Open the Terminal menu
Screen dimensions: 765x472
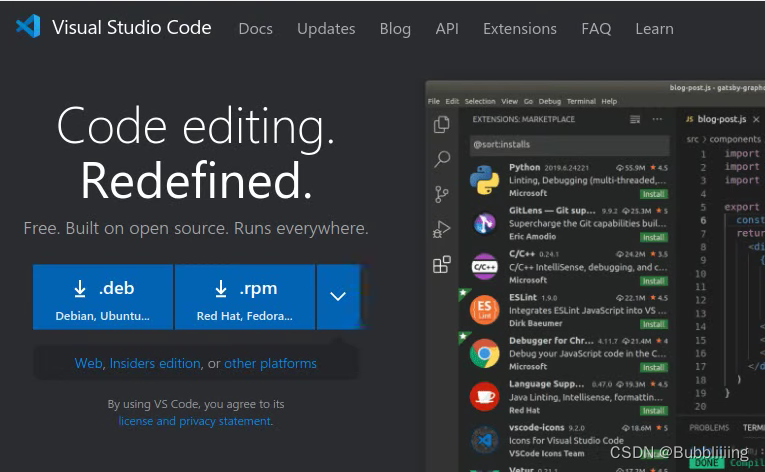581,102
